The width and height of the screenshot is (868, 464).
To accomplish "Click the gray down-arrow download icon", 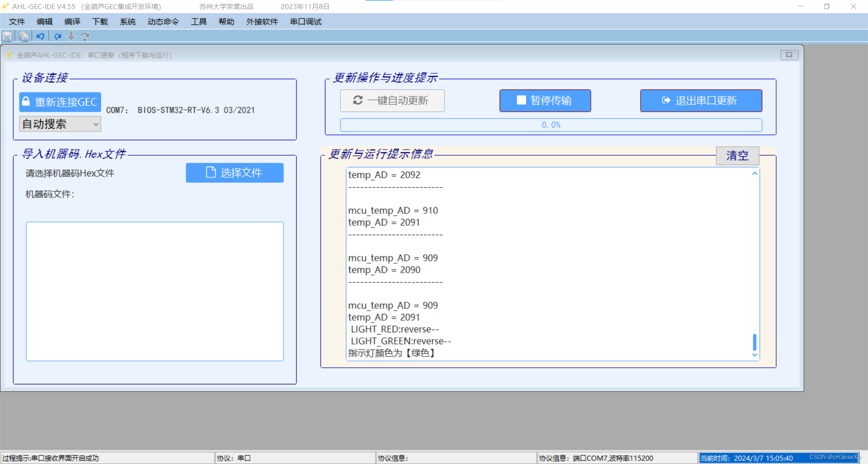I will pos(71,36).
